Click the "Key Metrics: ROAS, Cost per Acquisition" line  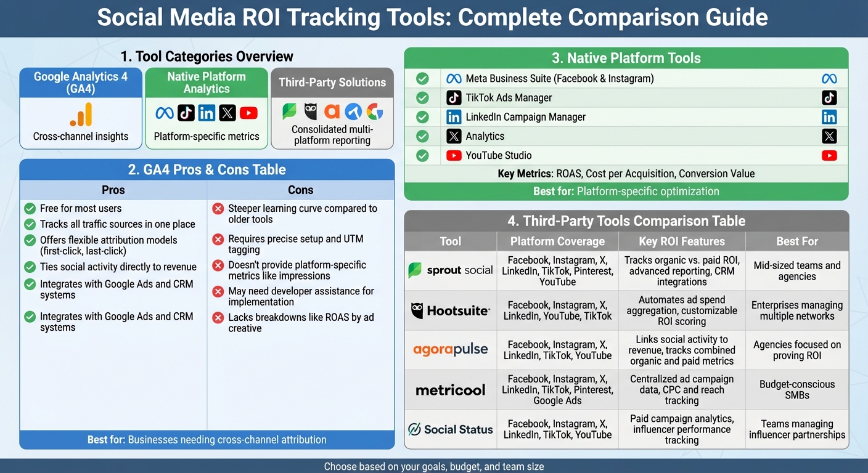[626, 174]
